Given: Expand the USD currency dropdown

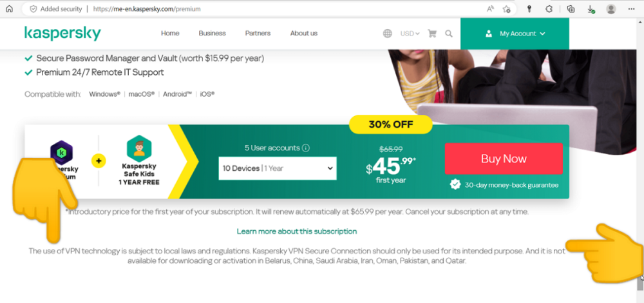Looking at the screenshot, I should pyautogui.click(x=410, y=34).
